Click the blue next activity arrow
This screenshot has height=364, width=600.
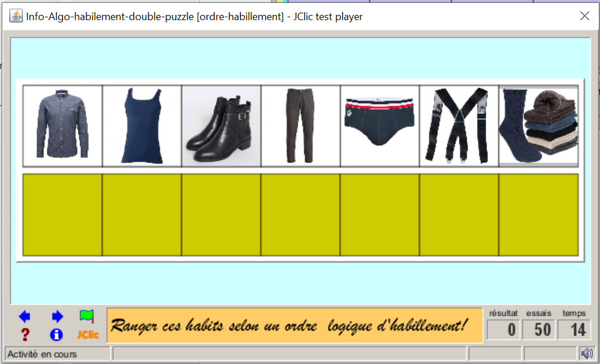pyautogui.click(x=57, y=316)
